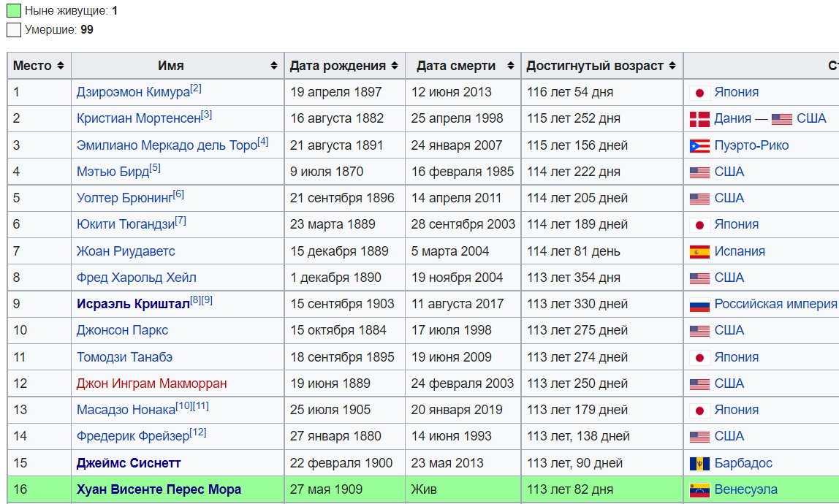Click the Barbados flag icon
The height and width of the screenshot is (504, 839).
699,464
